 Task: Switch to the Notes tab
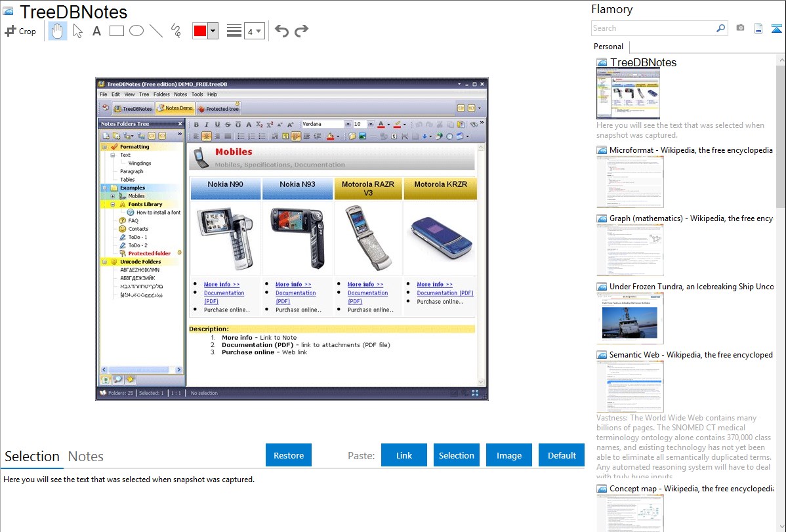point(86,457)
